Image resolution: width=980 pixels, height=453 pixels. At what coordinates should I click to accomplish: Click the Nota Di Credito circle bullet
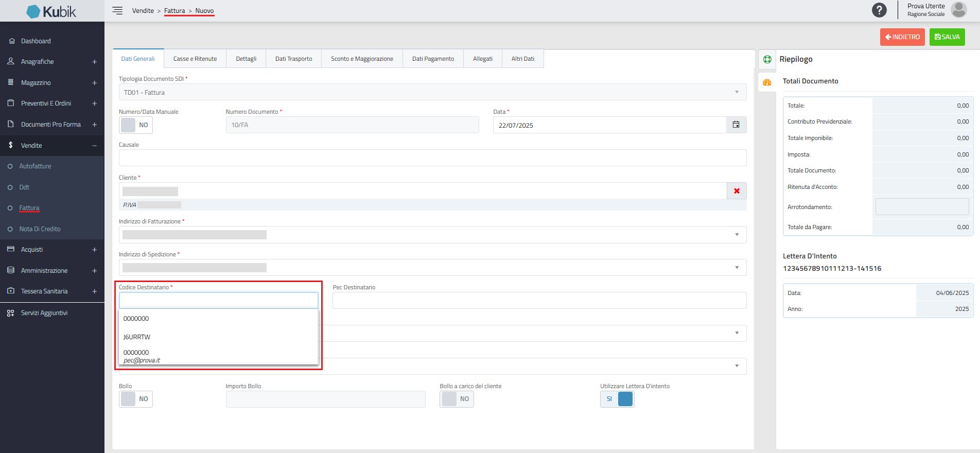[10, 229]
